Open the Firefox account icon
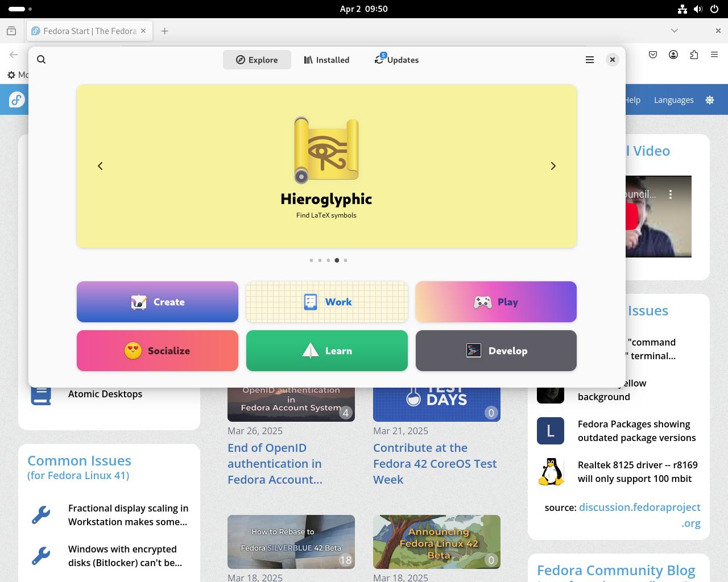The image size is (728, 582). (673, 55)
